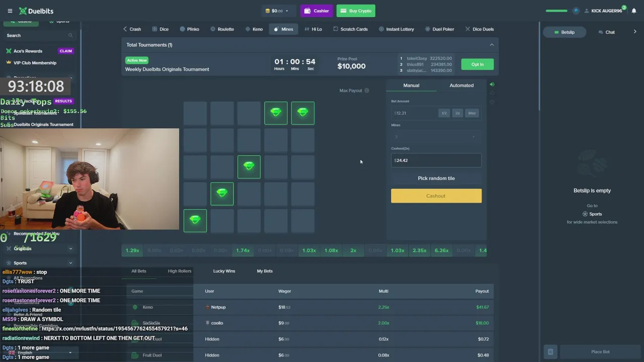644x362 pixels.
Task: Click the betslip clear icon near Place Bet
Action: [x=550, y=351]
